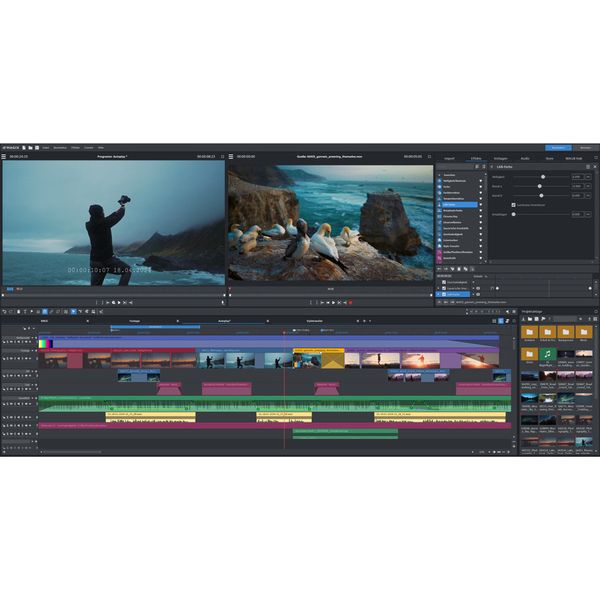Select the highlighted arrow mouse mode tool
This screenshot has height=600, width=600.
click(x=73, y=312)
